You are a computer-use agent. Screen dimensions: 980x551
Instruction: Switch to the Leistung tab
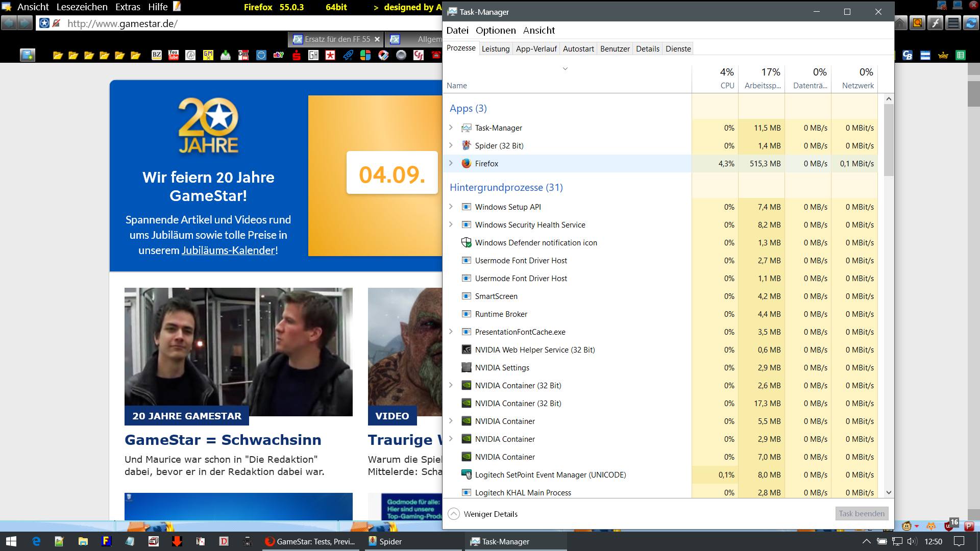point(495,49)
